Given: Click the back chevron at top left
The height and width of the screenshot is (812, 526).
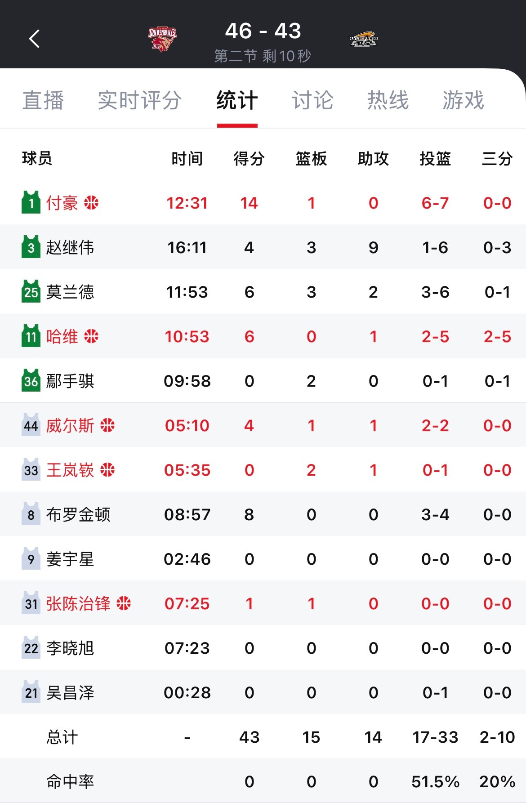Looking at the screenshot, I should (x=35, y=38).
